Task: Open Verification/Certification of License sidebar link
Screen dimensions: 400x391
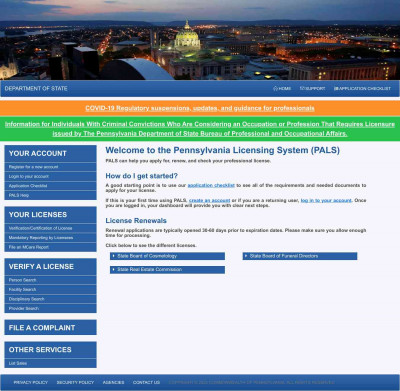Action: (50, 228)
